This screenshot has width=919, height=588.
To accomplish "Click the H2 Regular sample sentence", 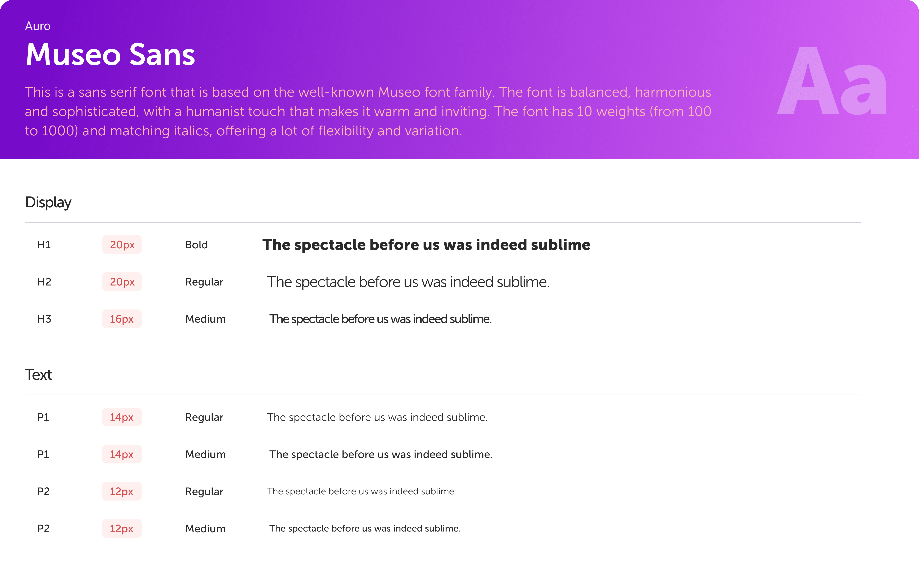I will [x=408, y=282].
